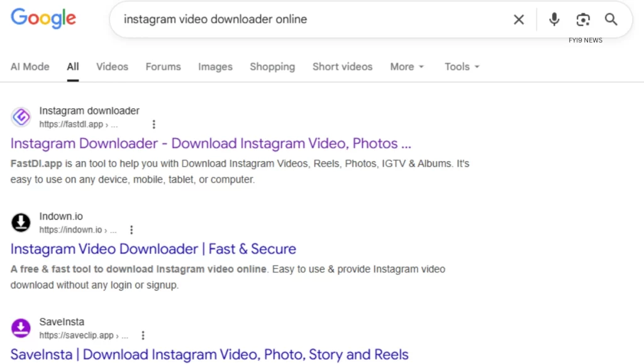Viewport: 644px width, 364px height.
Task: Clear the search query with X
Action: coord(519,19)
